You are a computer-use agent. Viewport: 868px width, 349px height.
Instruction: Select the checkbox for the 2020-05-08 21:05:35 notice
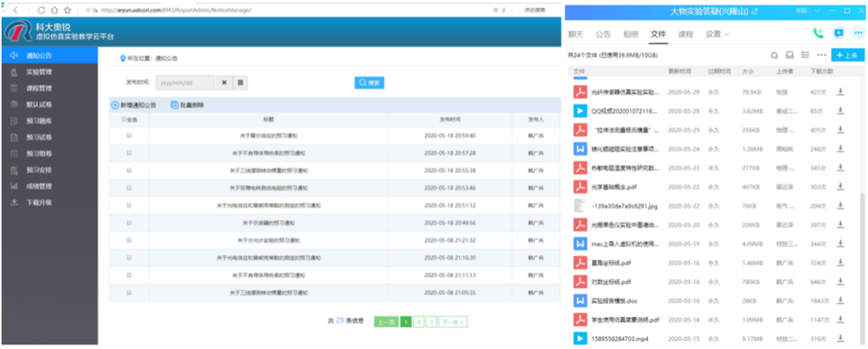[x=129, y=292]
